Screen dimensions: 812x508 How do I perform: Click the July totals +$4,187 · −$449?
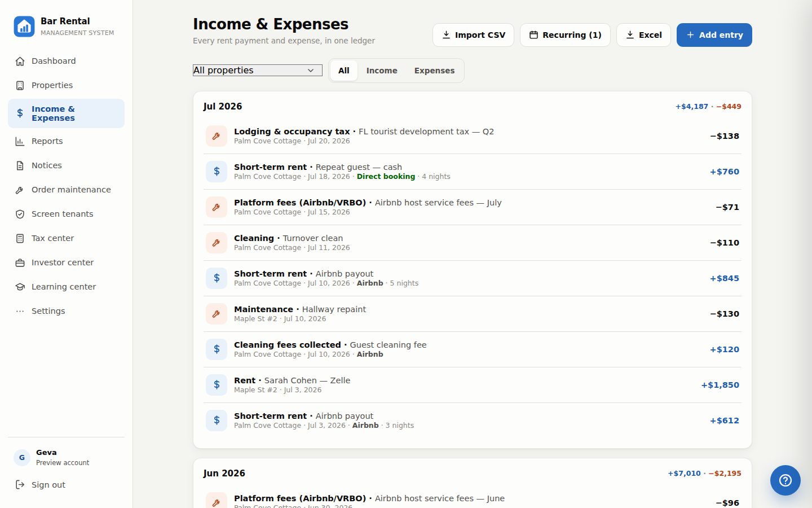pos(708,106)
